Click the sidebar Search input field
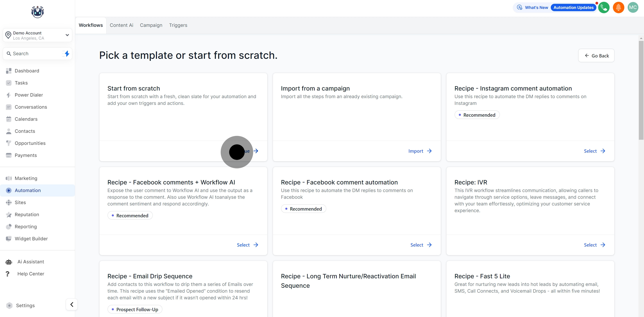Screen dimensions: 644x317 (x=35, y=53)
